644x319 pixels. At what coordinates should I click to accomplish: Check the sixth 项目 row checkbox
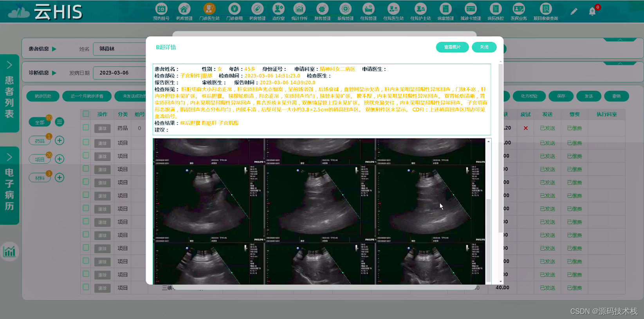click(86, 208)
